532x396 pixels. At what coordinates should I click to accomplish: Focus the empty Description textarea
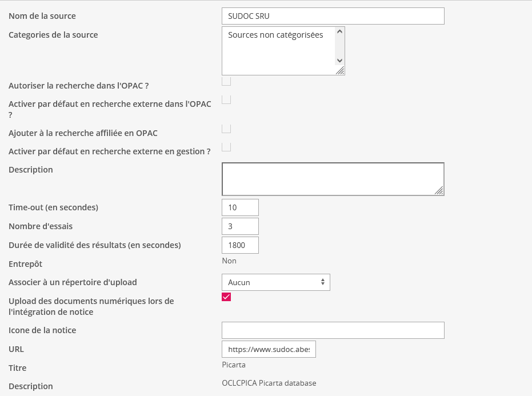(x=333, y=179)
